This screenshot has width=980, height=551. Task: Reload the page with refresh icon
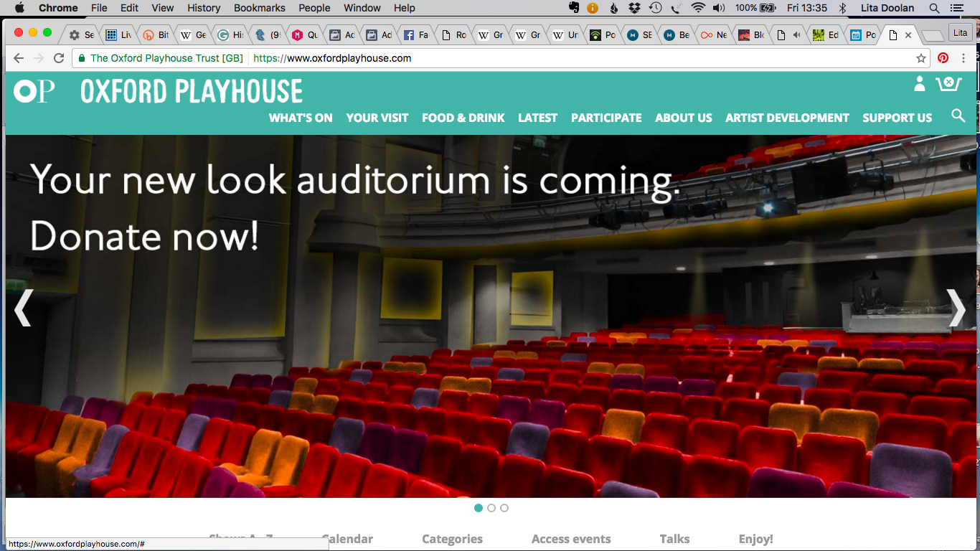pyautogui.click(x=59, y=58)
